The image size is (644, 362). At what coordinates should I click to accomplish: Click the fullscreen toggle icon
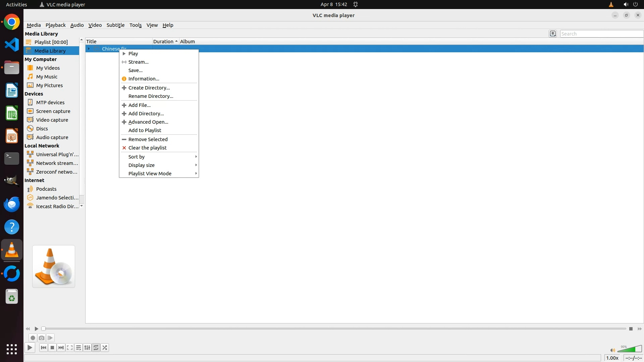point(70,348)
